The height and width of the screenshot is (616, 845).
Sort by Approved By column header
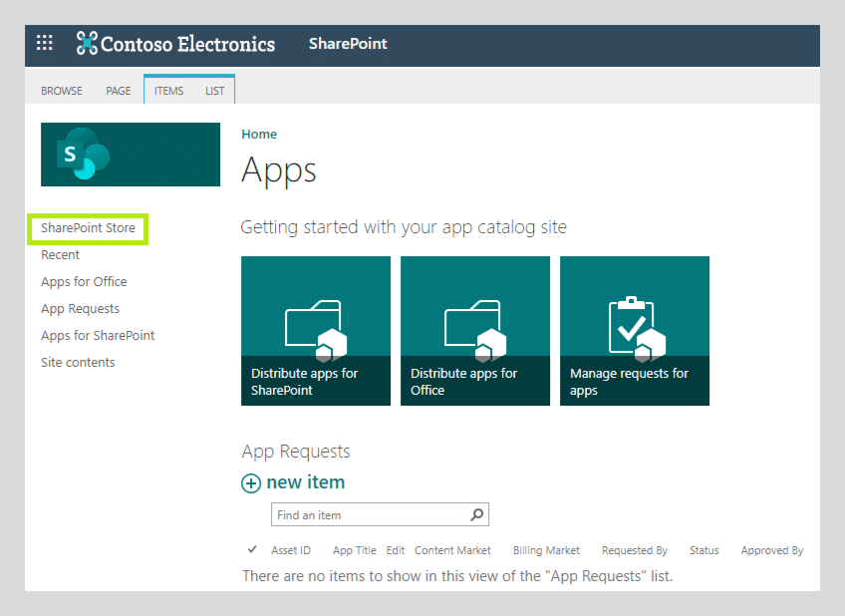(772, 550)
